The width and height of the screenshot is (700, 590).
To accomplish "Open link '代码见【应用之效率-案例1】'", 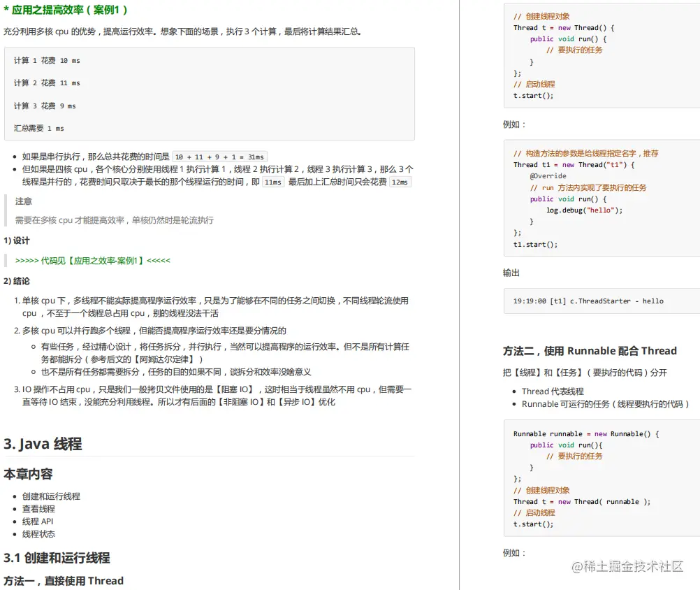I will click(x=92, y=260).
